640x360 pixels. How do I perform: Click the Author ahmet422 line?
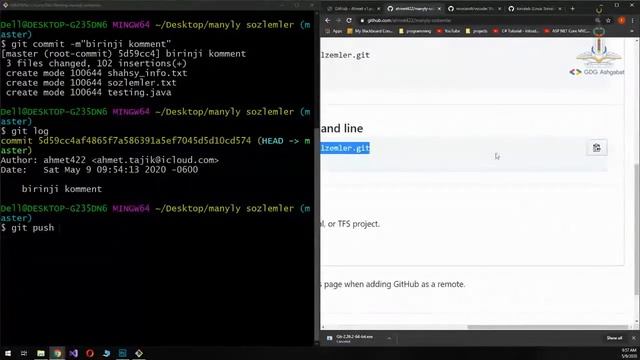[110, 160]
